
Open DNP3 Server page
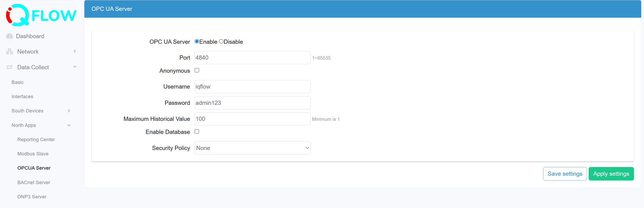pos(32,196)
